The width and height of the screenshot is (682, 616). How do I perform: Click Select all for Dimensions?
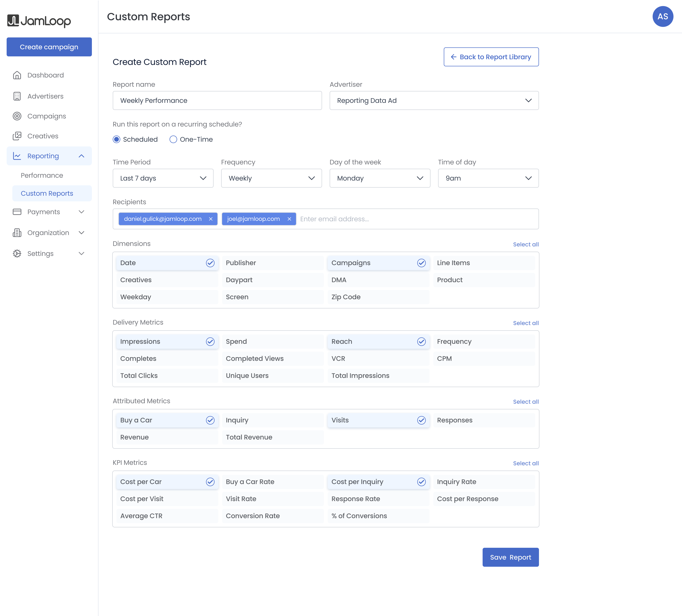[525, 244]
